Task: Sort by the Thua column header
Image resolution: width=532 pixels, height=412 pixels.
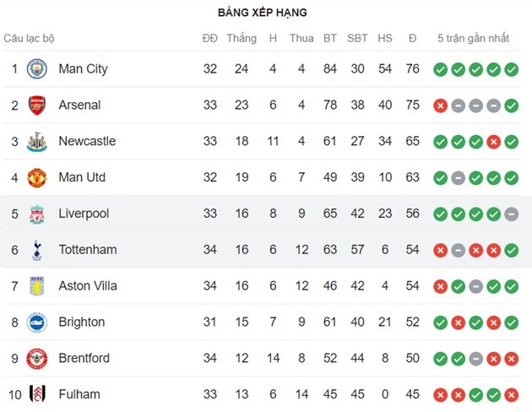Action: [x=301, y=38]
